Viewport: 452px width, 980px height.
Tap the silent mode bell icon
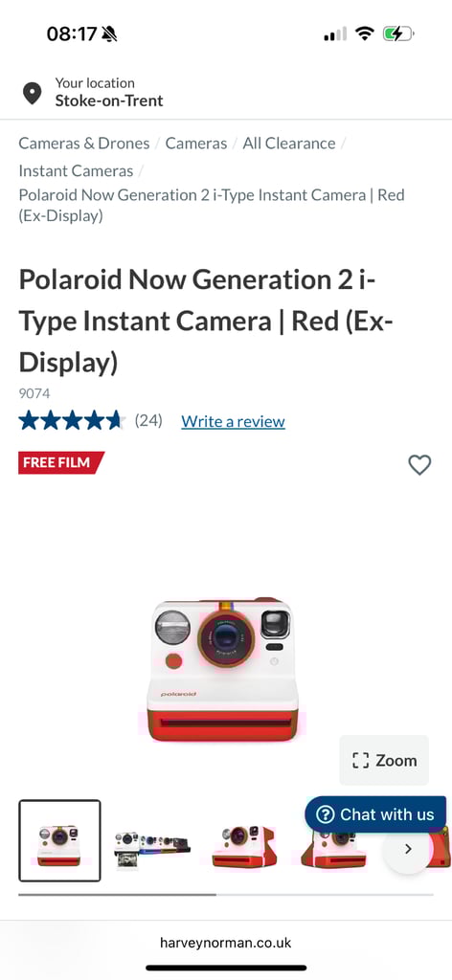pos(109,33)
